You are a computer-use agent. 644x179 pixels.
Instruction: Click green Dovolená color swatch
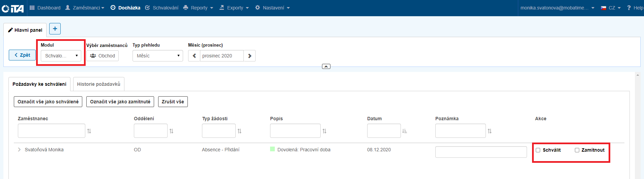click(272, 149)
